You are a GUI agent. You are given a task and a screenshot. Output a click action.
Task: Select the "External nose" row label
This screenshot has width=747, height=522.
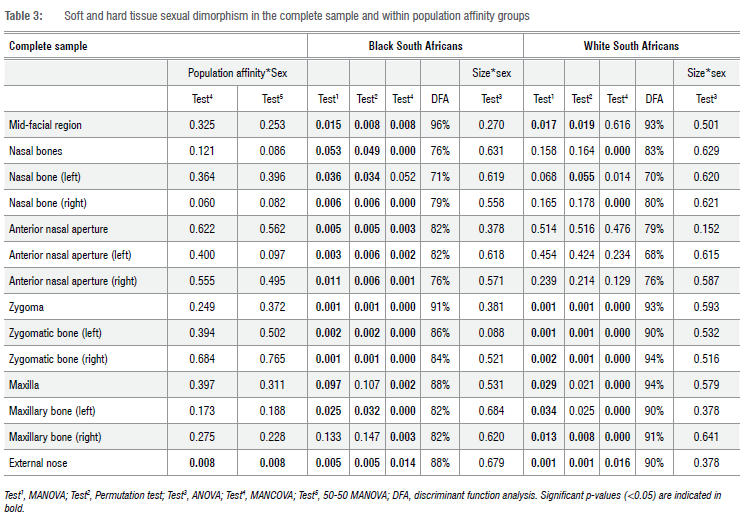coord(40,463)
